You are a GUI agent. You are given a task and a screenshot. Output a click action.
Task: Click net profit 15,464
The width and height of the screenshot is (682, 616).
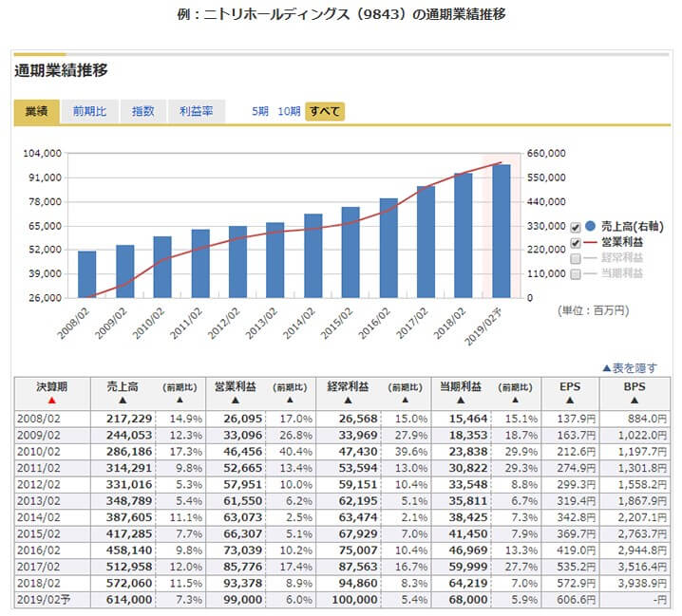[x=468, y=420]
